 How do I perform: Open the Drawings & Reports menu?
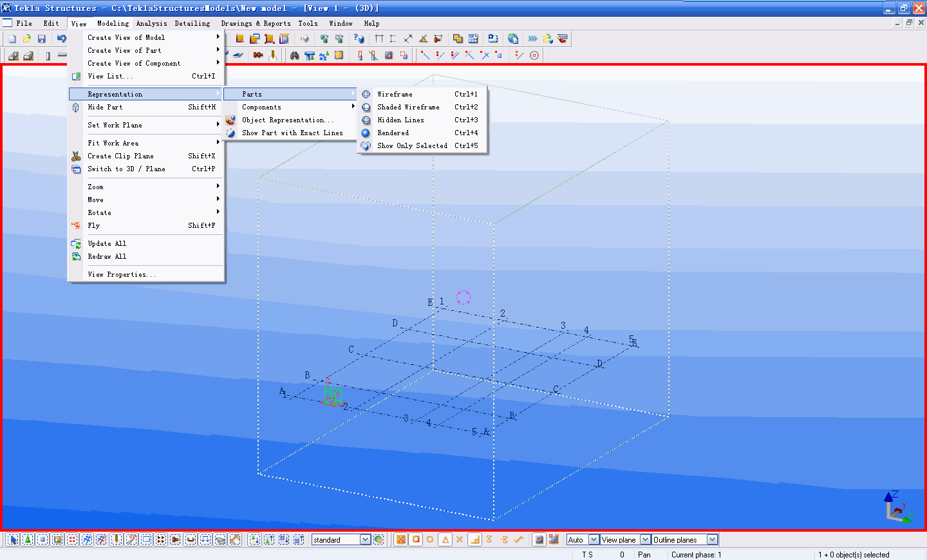tap(256, 23)
